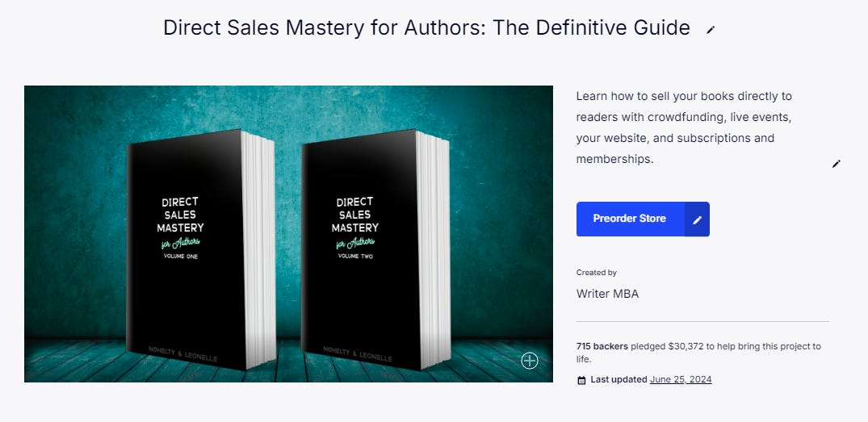Click the pencil icon beside the project title
868x422 pixels.
click(711, 30)
